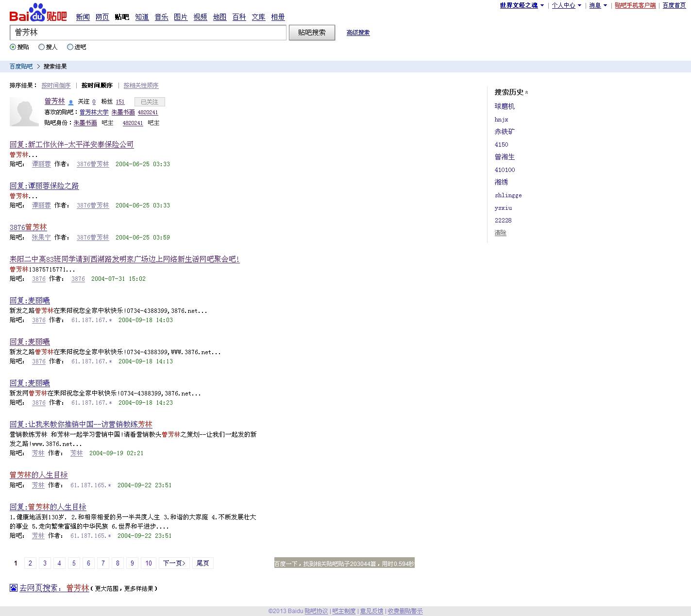Select 球磨机 from search history
Image resolution: width=691 pixels, height=616 pixels.
click(505, 106)
